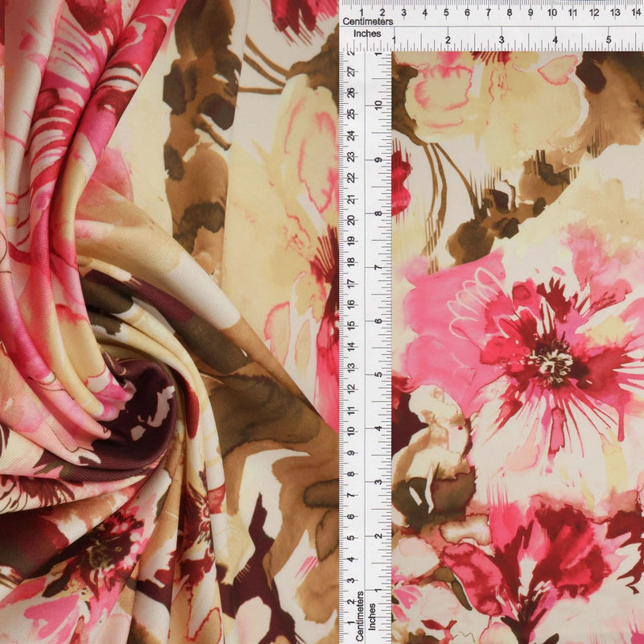Click the center of the twisted fabric swirl
This screenshot has height=644, width=644.
(135, 394)
